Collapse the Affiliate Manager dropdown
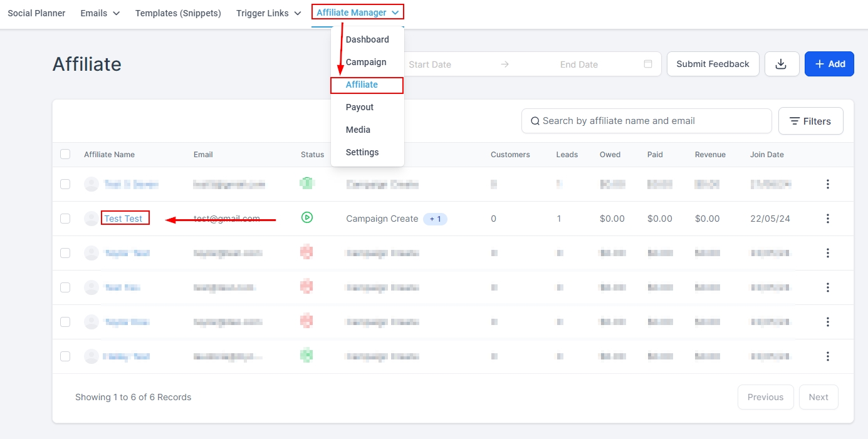 point(357,13)
